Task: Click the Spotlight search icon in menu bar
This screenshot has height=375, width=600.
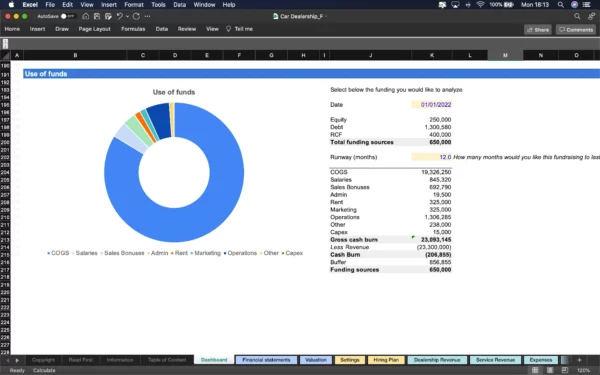Action: [x=561, y=5]
